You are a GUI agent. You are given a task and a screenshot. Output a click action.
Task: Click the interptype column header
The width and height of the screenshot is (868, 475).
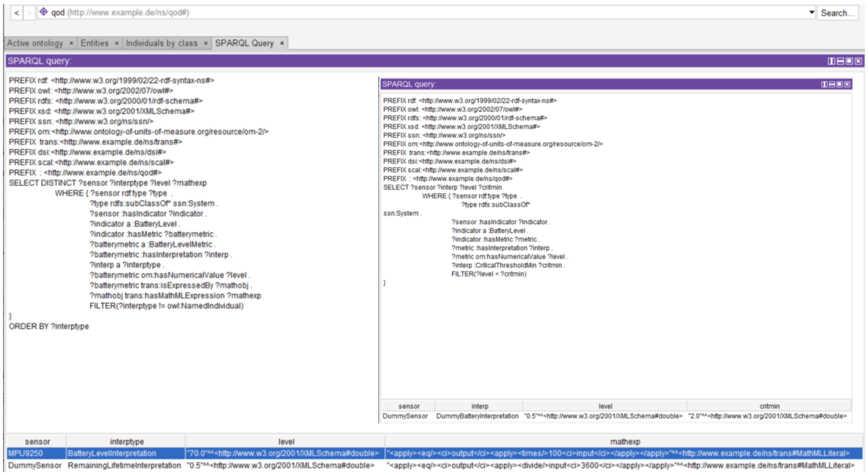click(x=126, y=441)
